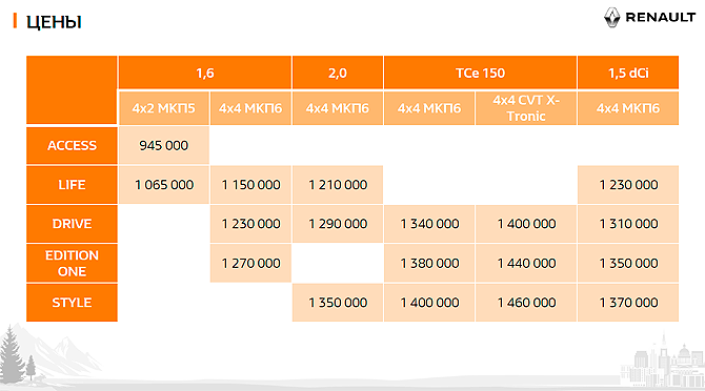The width and height of the screenshot is (705, 391).
Task: Click the 4x2 МКП5 transmission subheader
Action: click(x=164, y=108)
